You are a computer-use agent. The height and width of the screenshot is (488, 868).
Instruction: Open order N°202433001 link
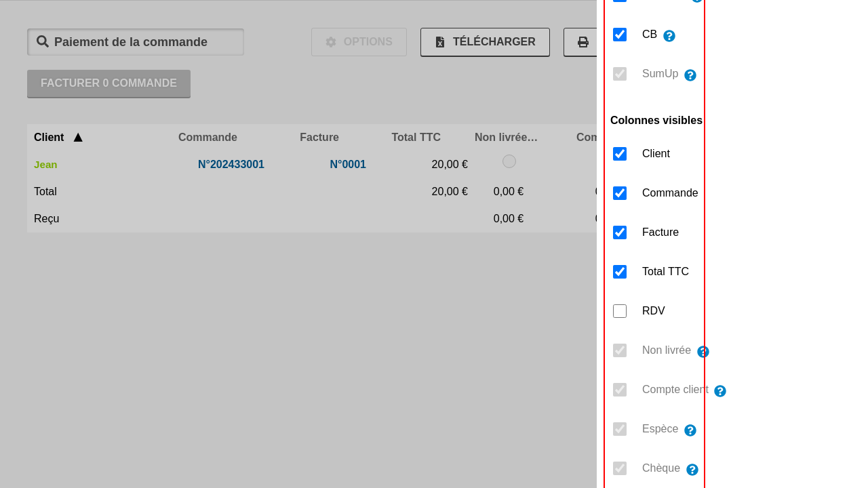pos(231,165)
